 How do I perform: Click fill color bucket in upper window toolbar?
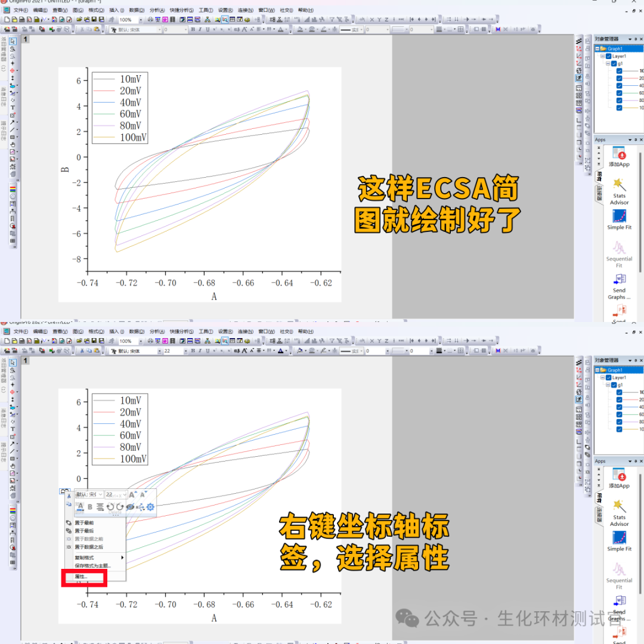[x=300, y=30]
